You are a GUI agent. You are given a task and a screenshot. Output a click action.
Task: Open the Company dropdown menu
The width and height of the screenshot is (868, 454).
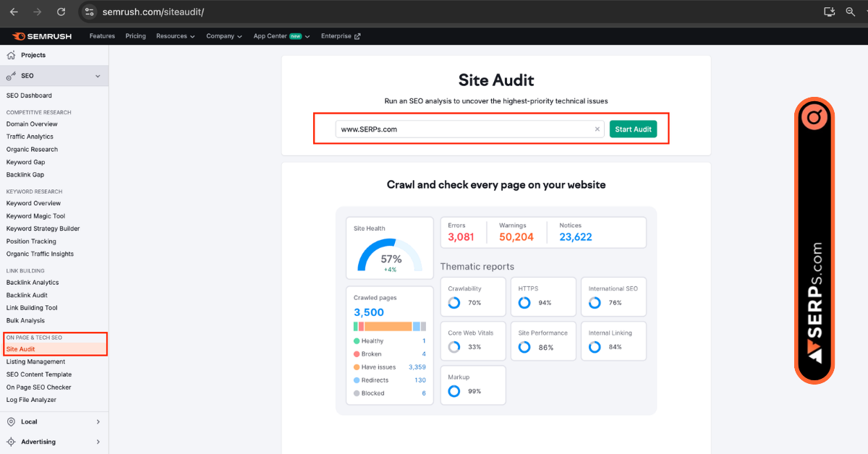click(x=224, y=35)
